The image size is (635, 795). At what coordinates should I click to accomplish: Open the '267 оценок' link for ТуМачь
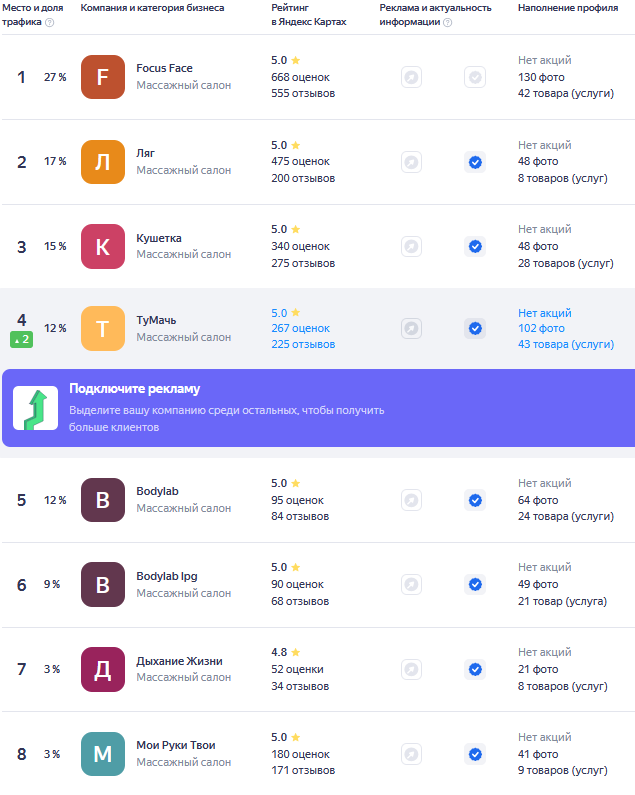300,329
